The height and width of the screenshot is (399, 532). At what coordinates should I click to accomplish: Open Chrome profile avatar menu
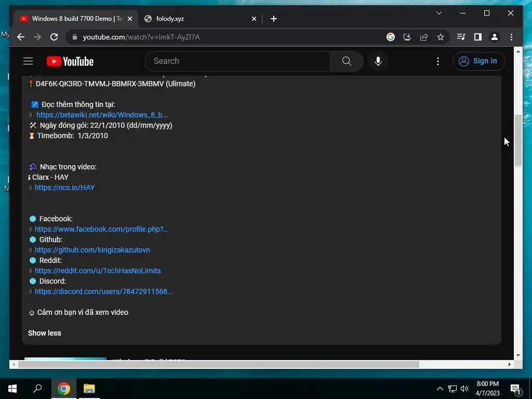[495, 37]
